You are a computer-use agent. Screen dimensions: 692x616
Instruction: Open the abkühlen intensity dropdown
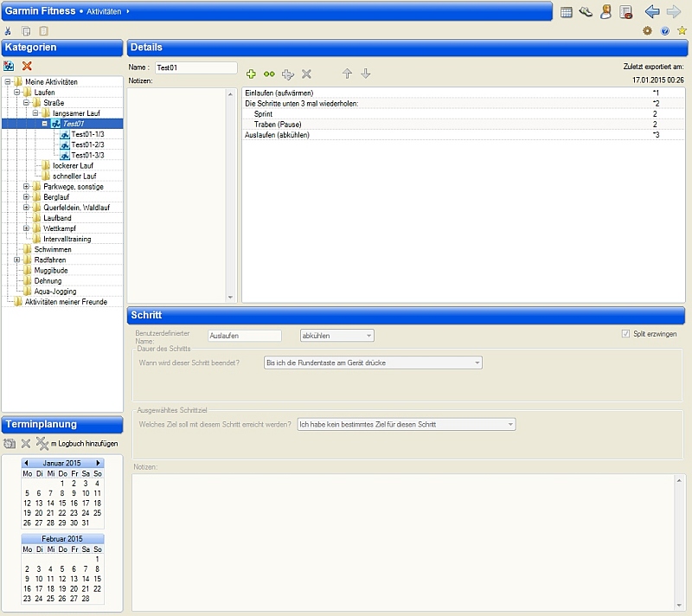coord(336,336)
